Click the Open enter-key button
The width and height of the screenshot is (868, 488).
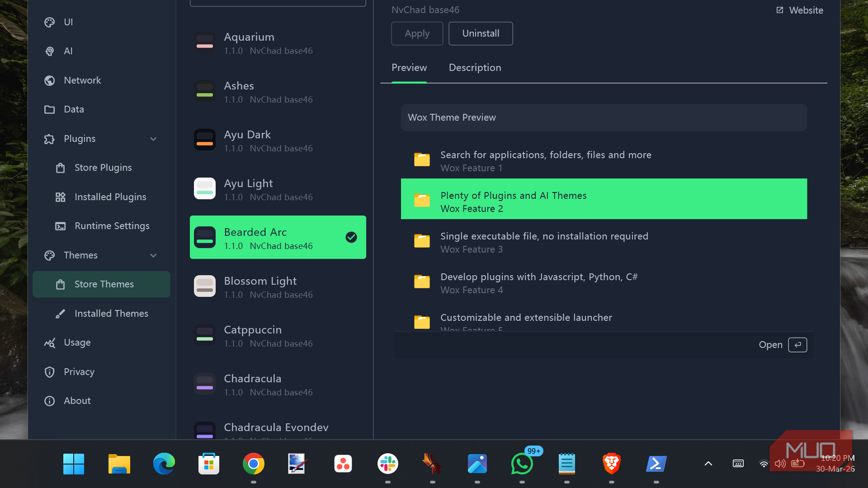797,345
